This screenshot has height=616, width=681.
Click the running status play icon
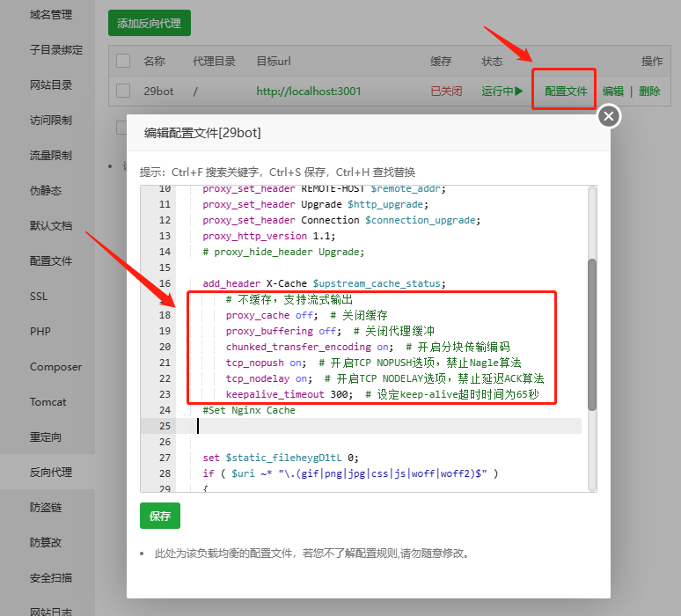coord(518,92)
